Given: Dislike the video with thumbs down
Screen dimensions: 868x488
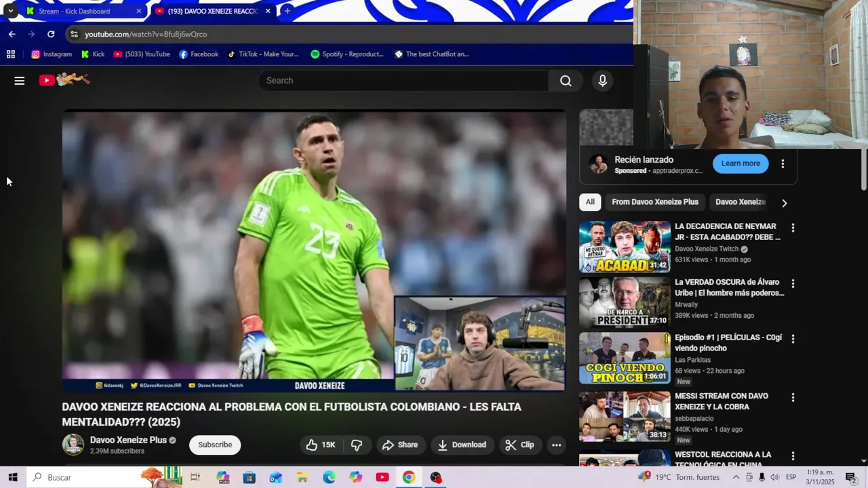Looking at the screenshot, I should click(357, 445).
